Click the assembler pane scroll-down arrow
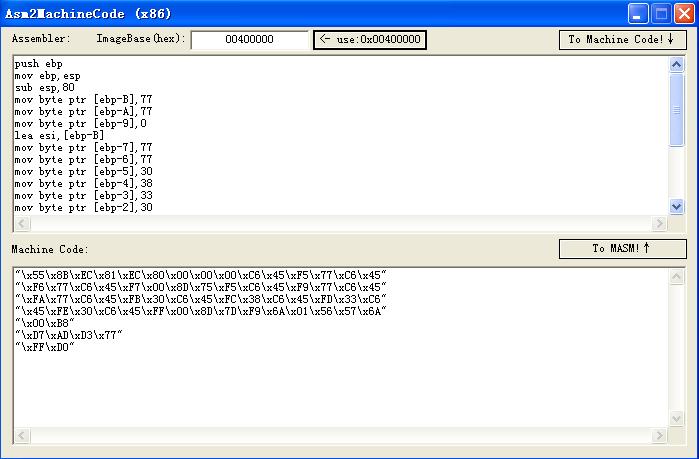Screen dimensions: 699x459 click(676, 206)
